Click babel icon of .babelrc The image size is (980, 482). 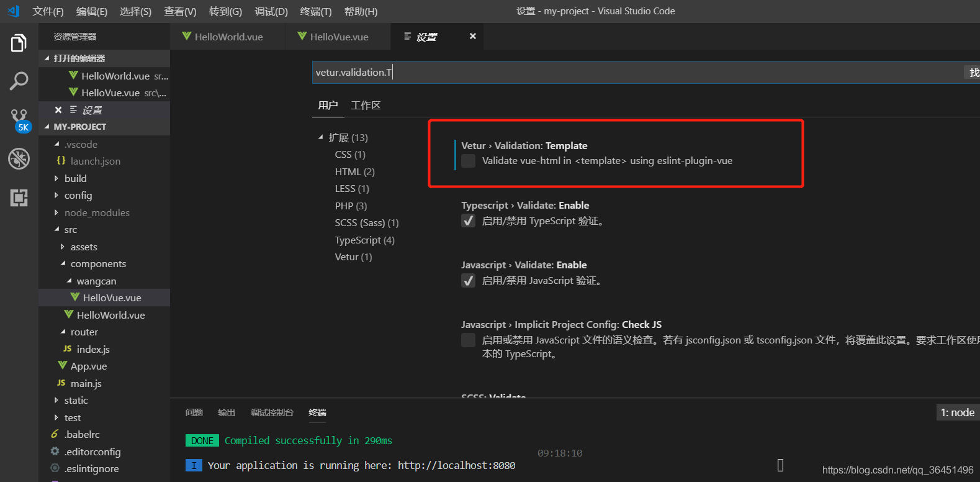(x=55, y=434)
